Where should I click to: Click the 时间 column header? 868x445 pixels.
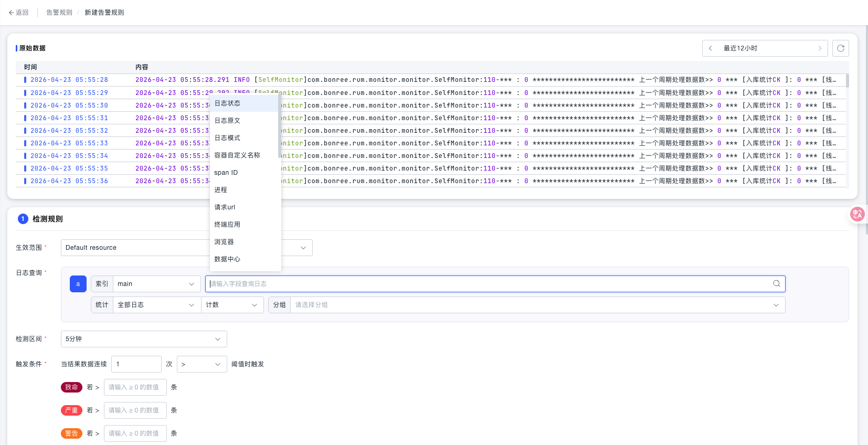point(30,67)
